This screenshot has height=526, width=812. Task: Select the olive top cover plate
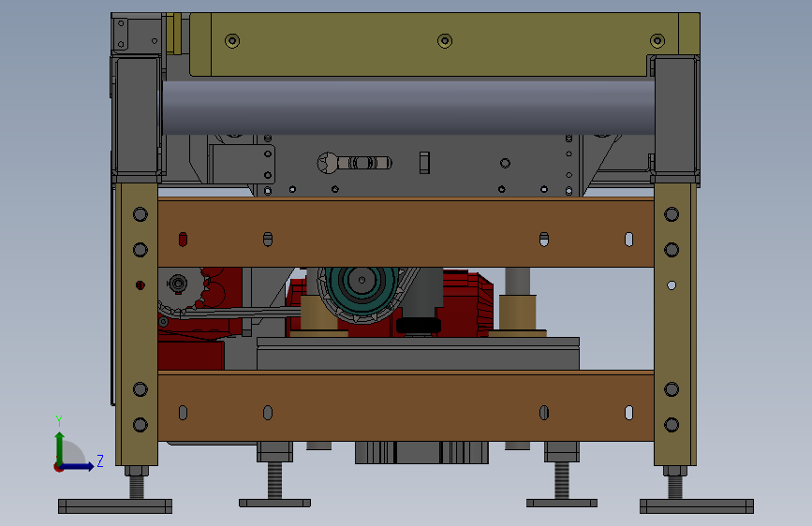[x=444, y=45]
